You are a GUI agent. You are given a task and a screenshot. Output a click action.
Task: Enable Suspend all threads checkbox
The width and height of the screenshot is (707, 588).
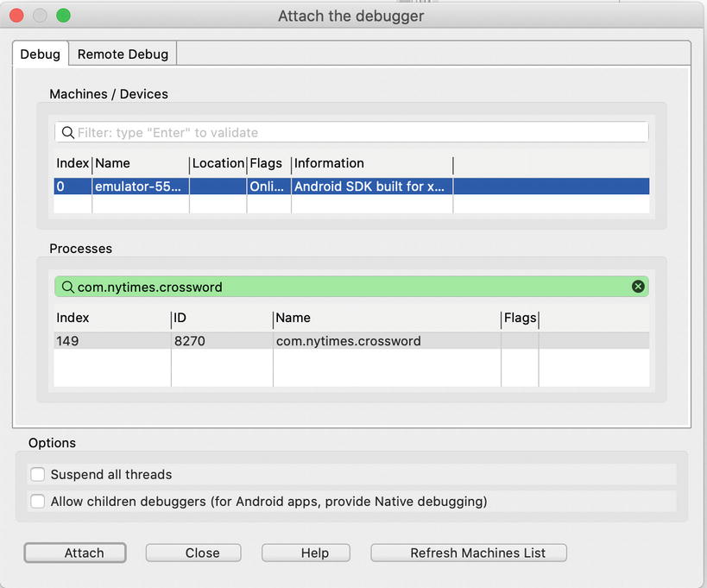38,474
